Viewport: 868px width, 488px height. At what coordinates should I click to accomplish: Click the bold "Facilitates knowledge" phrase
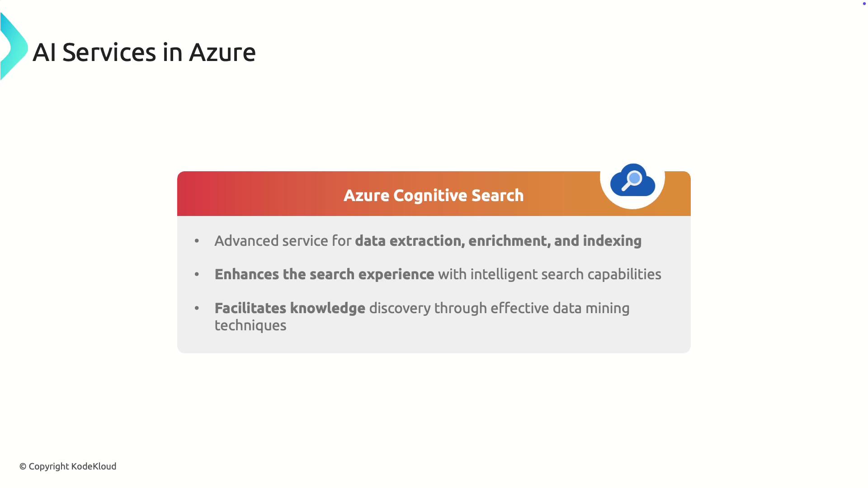[290, 308]
